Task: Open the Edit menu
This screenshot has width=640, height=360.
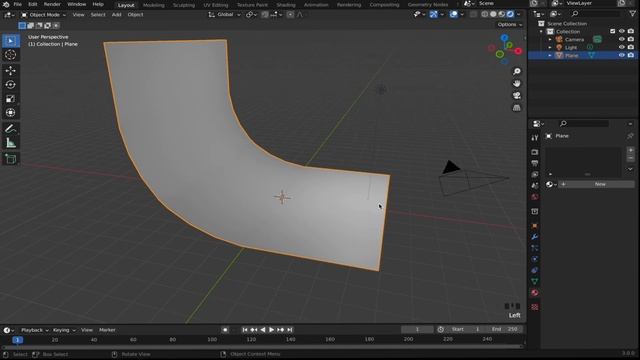Action: point(33,4)
